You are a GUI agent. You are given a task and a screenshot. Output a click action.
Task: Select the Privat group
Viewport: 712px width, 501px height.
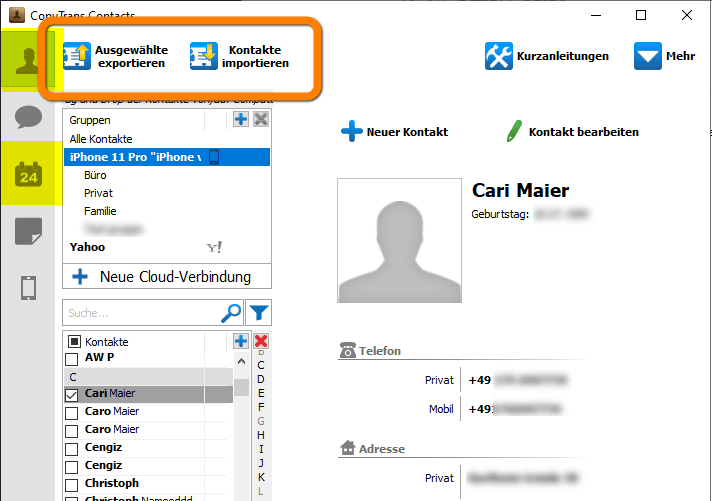point(98,193)
